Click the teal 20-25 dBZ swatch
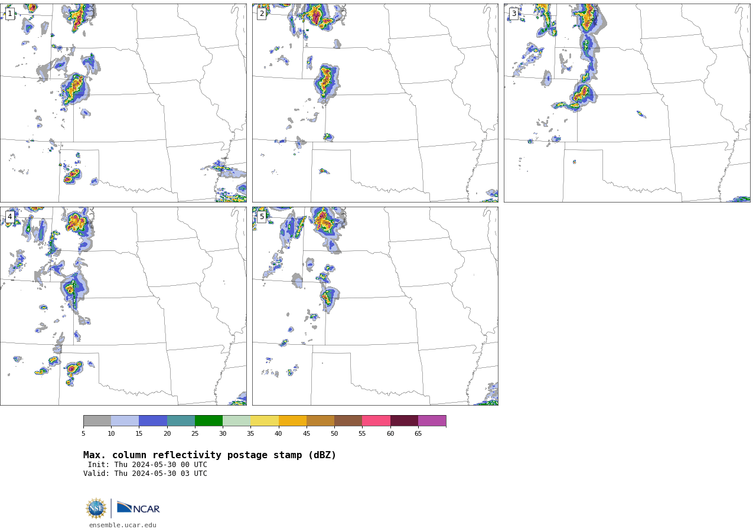The image size is (756, 532). pyautogui.click(x=181, y=421)
